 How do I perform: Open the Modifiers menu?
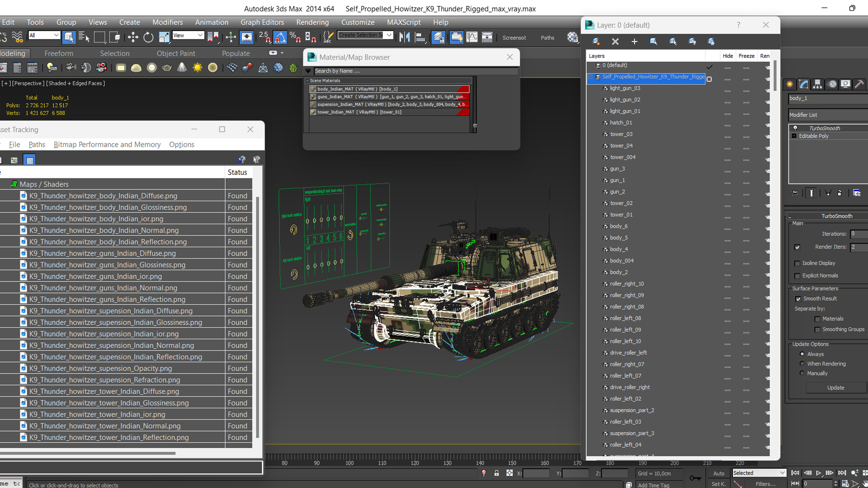tap(167, 22)
